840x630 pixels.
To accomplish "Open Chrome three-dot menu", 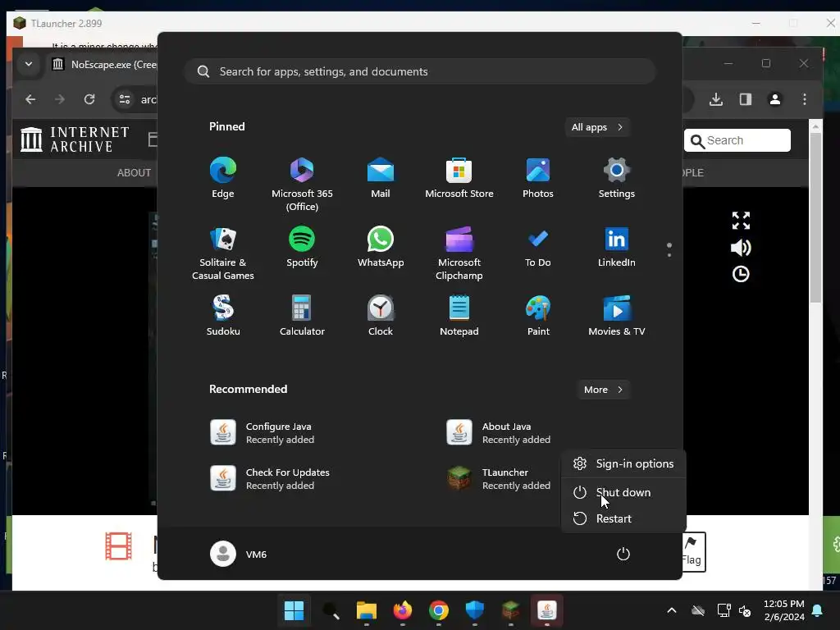I will point(804,99).
